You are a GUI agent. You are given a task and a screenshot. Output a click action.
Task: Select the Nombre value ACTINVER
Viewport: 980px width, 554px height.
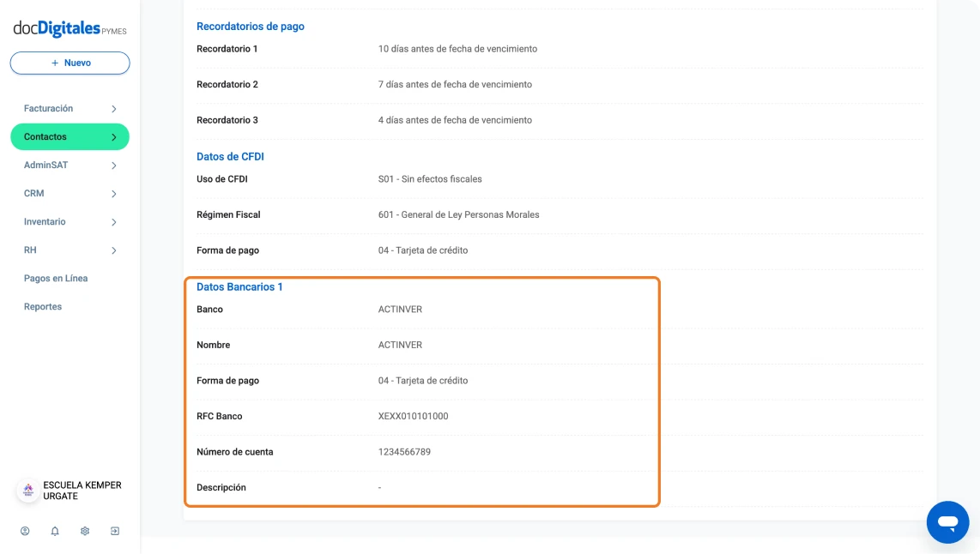click(x=400, y=345)
